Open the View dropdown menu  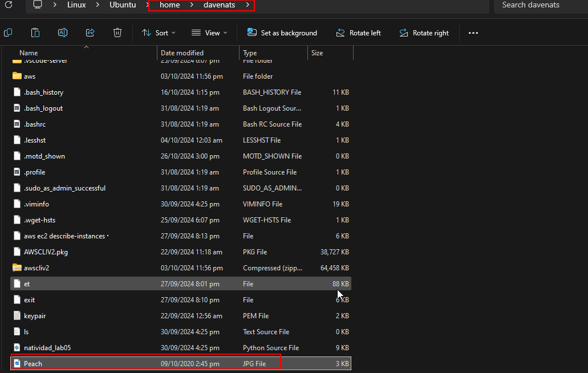(x=209, y=33)
